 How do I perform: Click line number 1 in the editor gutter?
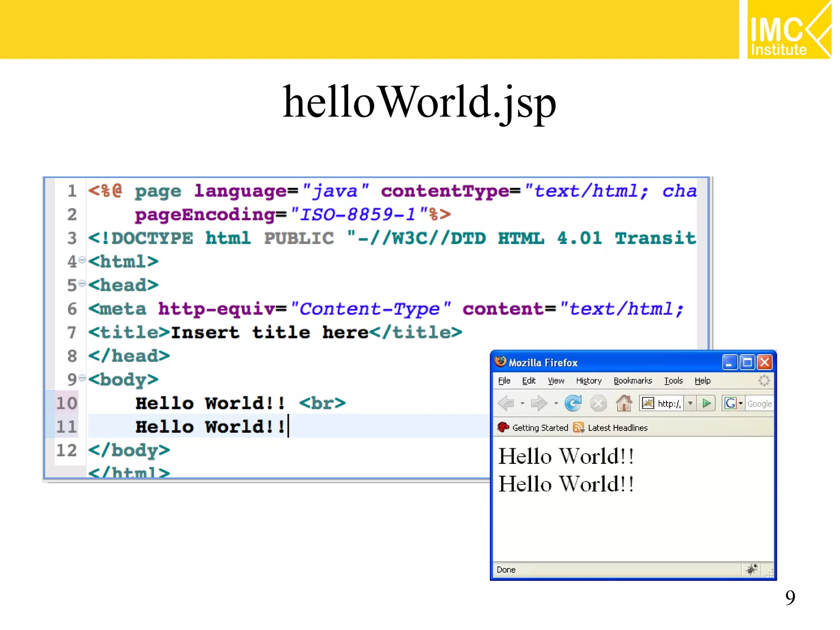(x=72, y=190)
